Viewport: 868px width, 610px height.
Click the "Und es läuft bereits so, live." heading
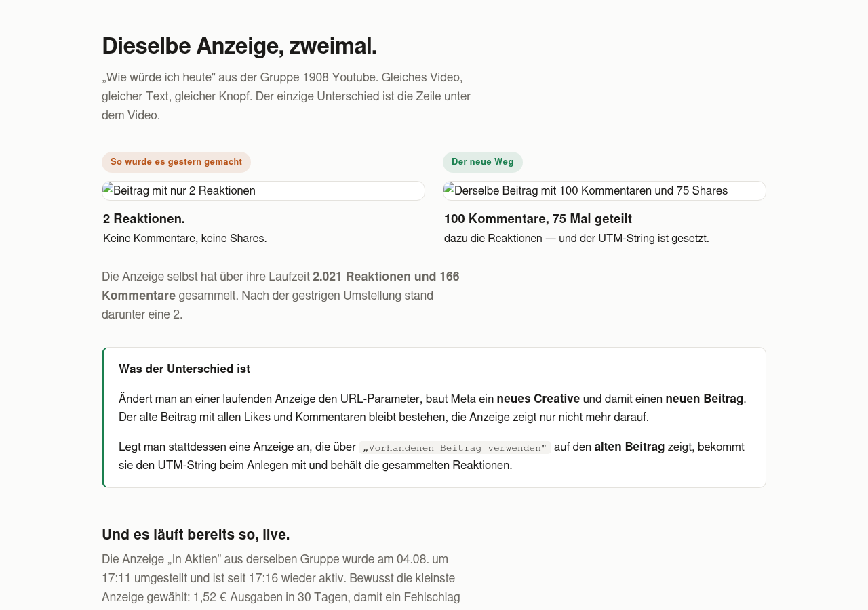coord(196,535)
